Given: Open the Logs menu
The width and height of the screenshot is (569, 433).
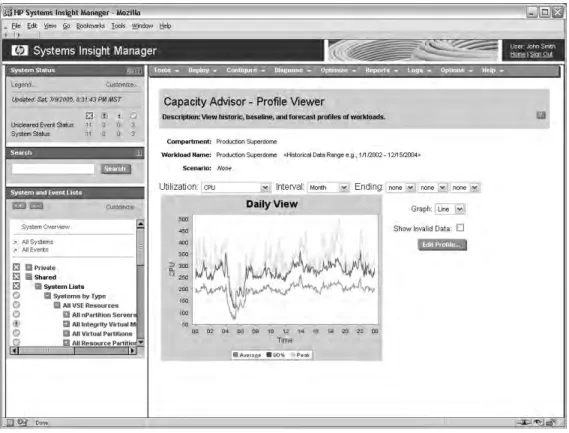Looking at the screenshot, I should point(419,70).
